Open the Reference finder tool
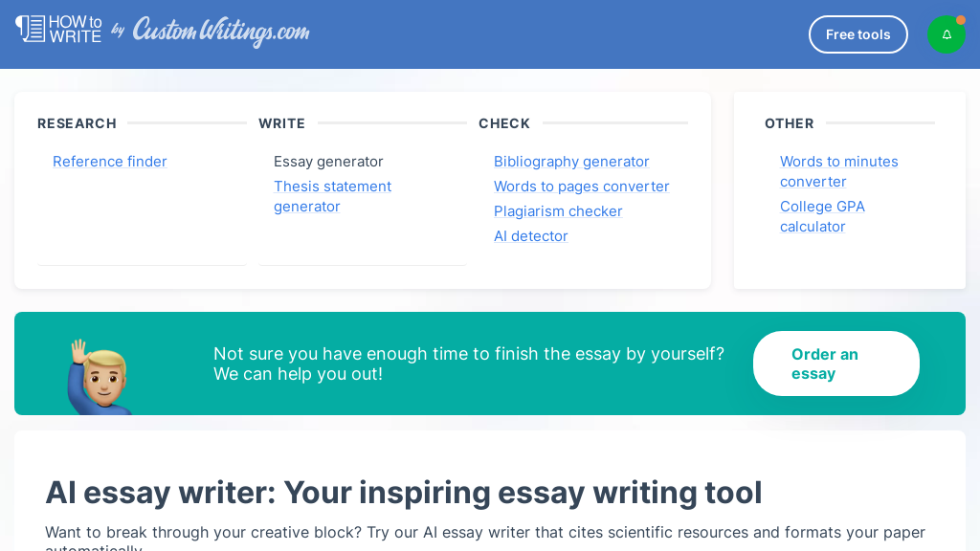 tap(109, 162)
